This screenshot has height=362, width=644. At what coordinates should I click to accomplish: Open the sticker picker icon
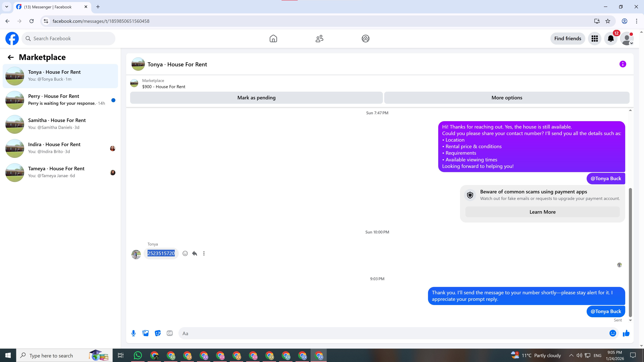tap(158, 333)
